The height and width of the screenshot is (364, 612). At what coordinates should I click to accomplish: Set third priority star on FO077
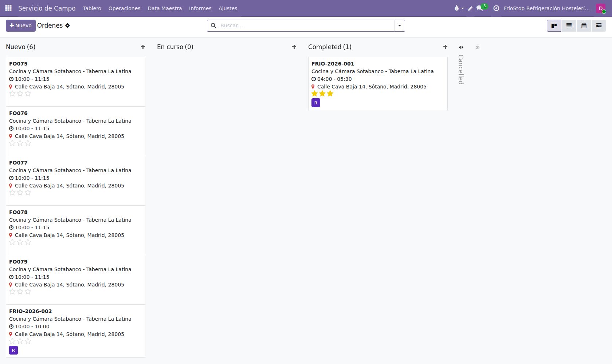click(28, 193)
